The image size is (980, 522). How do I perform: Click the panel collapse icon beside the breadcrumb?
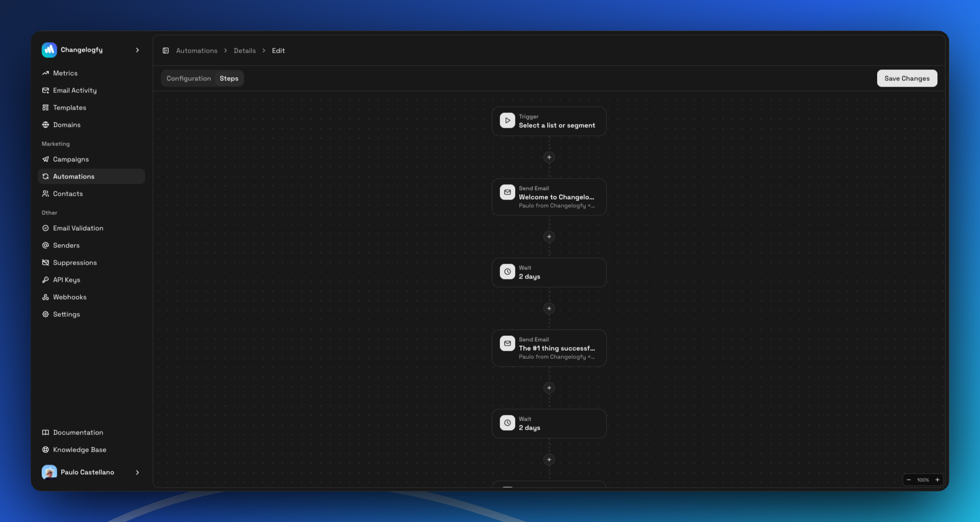coord(166,50)
